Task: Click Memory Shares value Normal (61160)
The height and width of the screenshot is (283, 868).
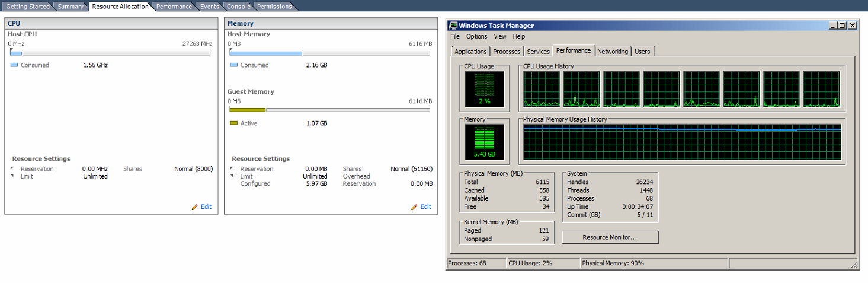Action: (411, 169)
